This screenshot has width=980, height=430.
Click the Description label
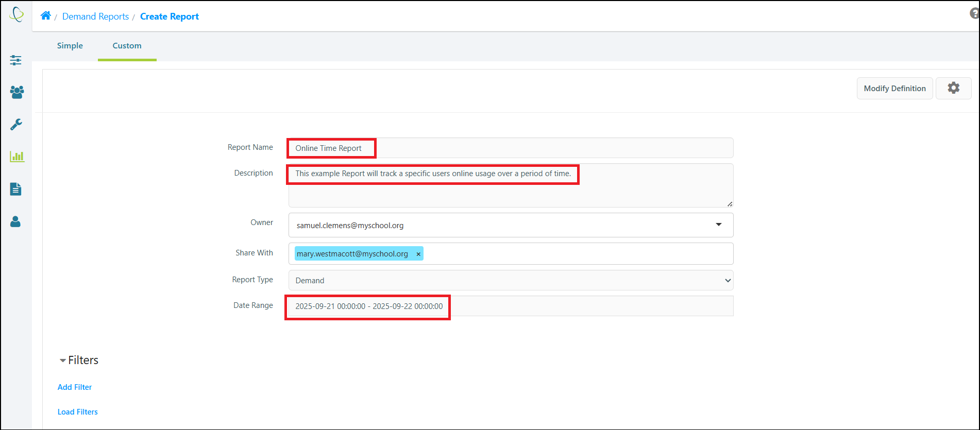coord(254,173)
